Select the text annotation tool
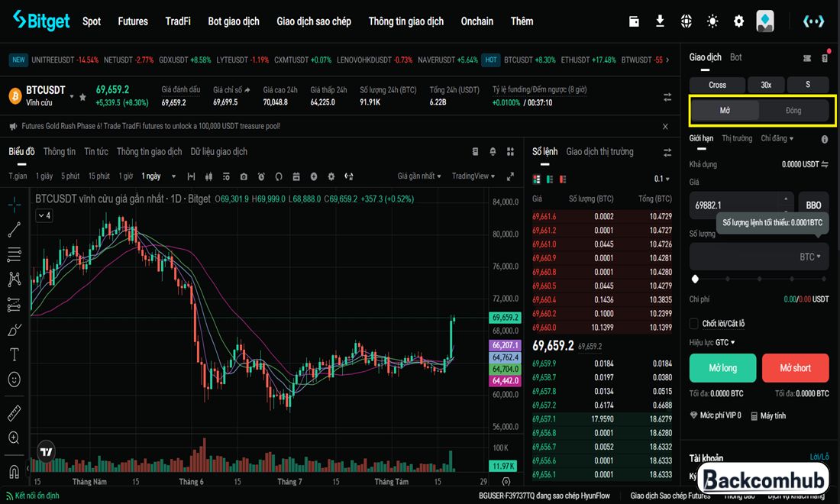 pos(15,354)
